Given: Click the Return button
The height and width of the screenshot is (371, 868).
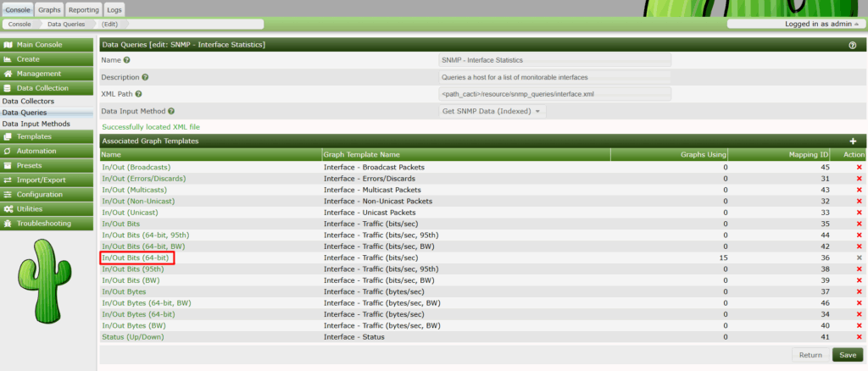Looking at the screenshot, I should (810, 355).
